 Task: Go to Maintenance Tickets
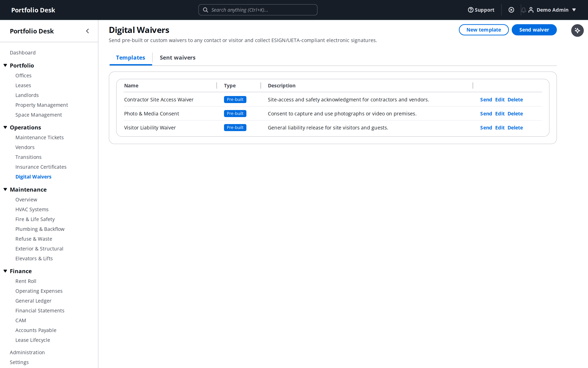(39, 138)
